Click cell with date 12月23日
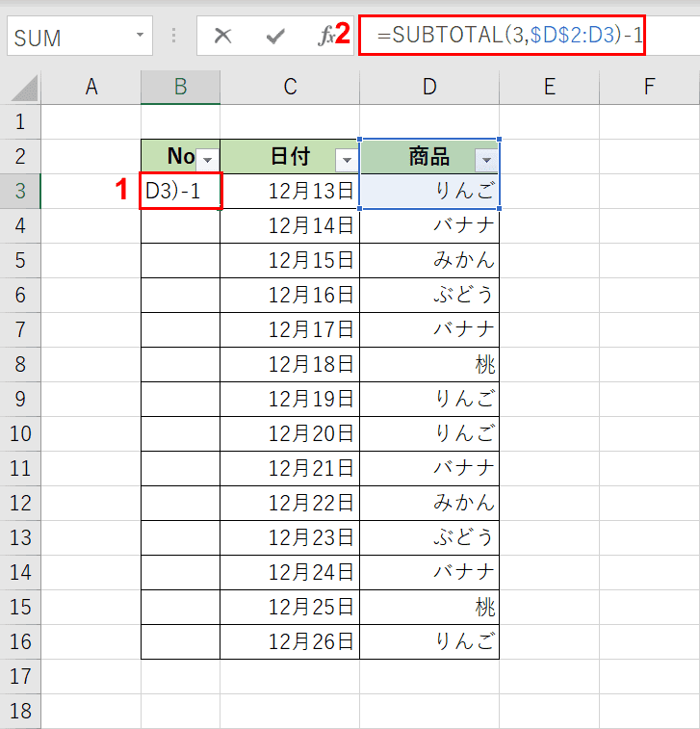The image size is (700, 729). [290, 538]
